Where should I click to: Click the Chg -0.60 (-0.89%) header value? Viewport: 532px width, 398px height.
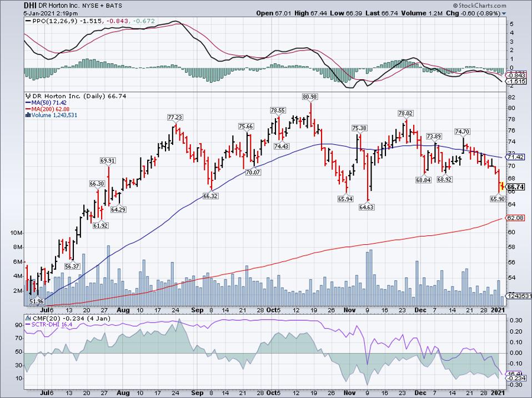pos(473,13)
